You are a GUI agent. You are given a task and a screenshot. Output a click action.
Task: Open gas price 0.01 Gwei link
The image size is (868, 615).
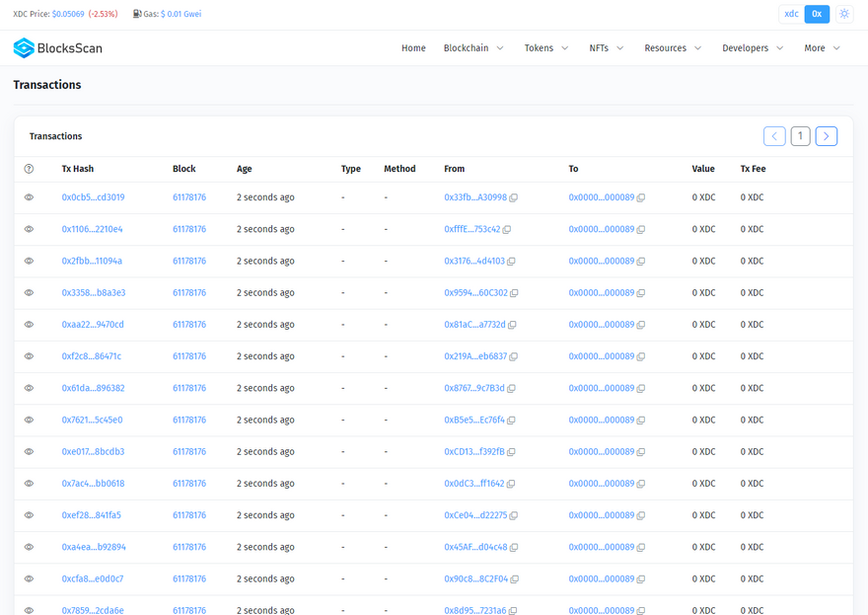pos(181,14)
